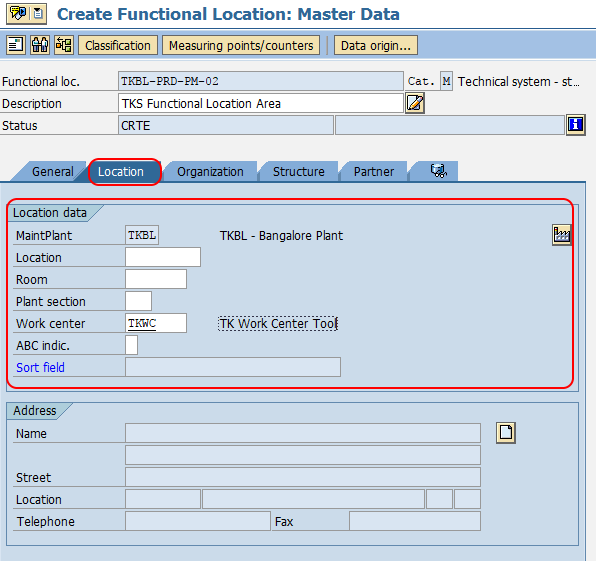Screen dimensions: 596x561
Task: Click the first toolbar list icon
Action: pos(16,45)
